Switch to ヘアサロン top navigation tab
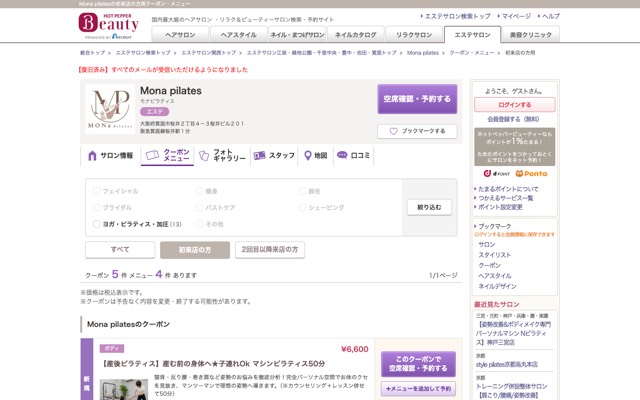Screen dimensions: 640x400 coord(180,35)
